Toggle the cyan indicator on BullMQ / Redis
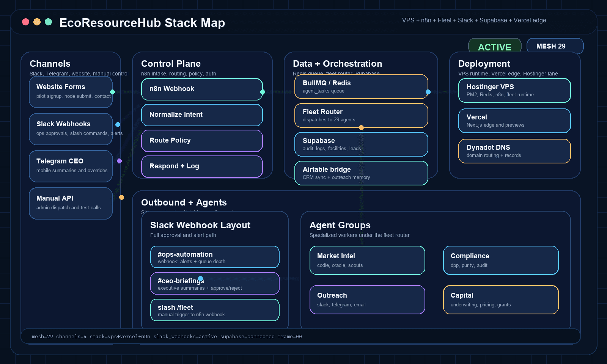607x364 pixels. point(428,92)
